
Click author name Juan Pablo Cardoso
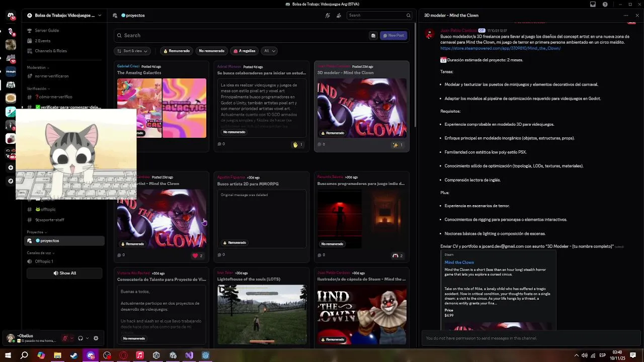458,31
